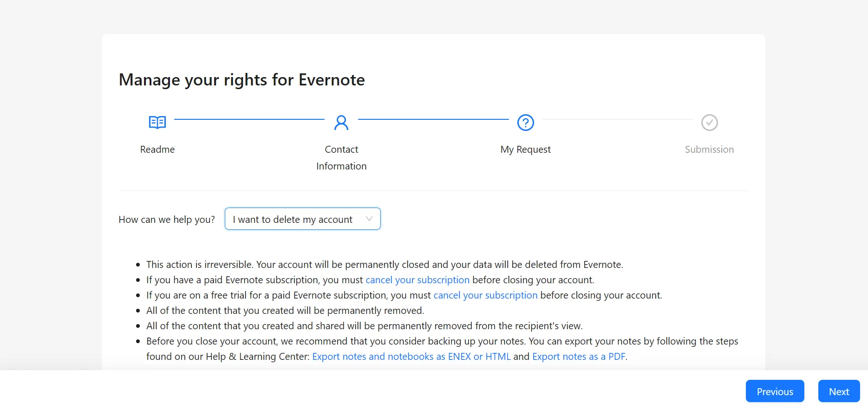Click the Readme open-book step icon
Viewport: 868px width, 410px height.
click(157, 123)
